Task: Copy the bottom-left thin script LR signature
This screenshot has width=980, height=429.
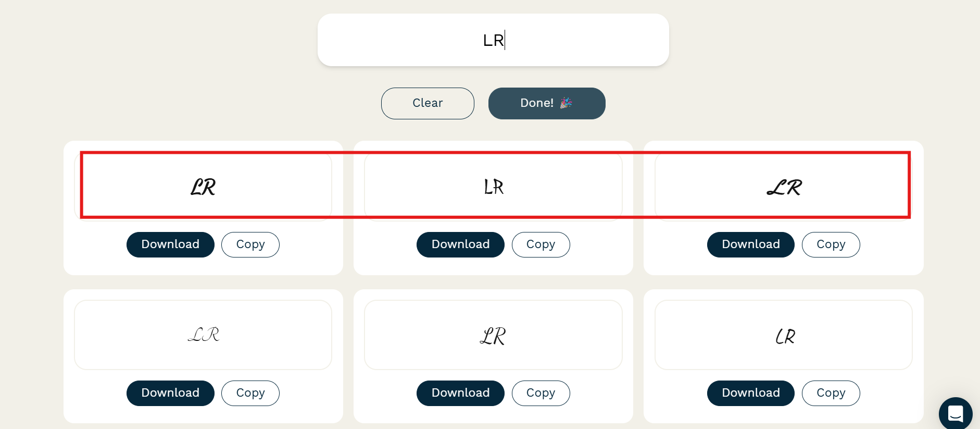Action: click(x=250, y=393)
